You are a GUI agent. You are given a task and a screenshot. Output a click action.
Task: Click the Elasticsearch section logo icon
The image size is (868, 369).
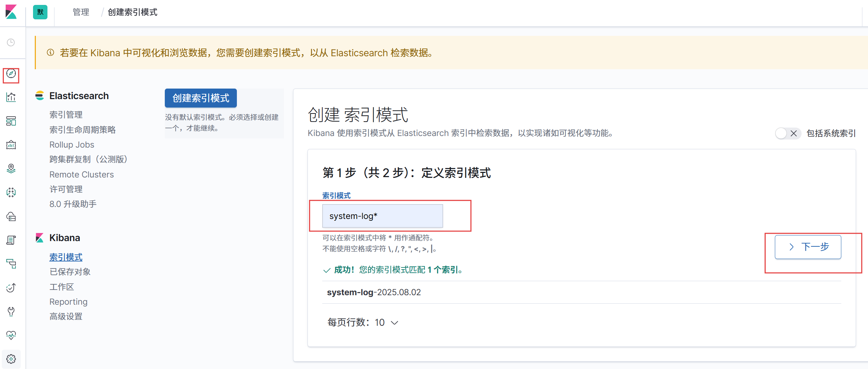pos(40,96)
